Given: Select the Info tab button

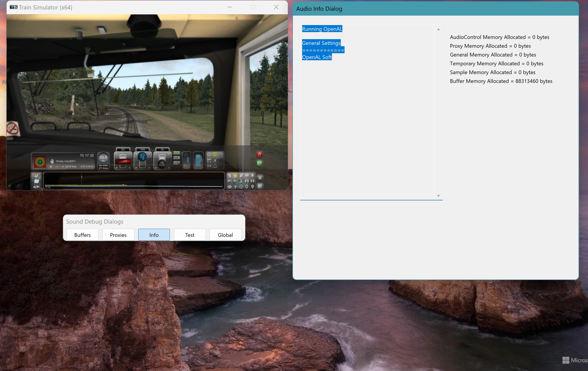Looking at the screenshot, I should point(154,235).
